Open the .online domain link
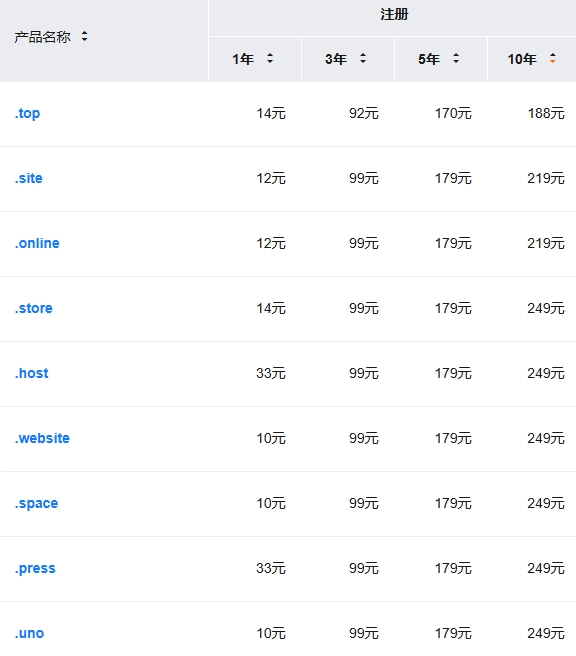 click(x=37, y=243)
